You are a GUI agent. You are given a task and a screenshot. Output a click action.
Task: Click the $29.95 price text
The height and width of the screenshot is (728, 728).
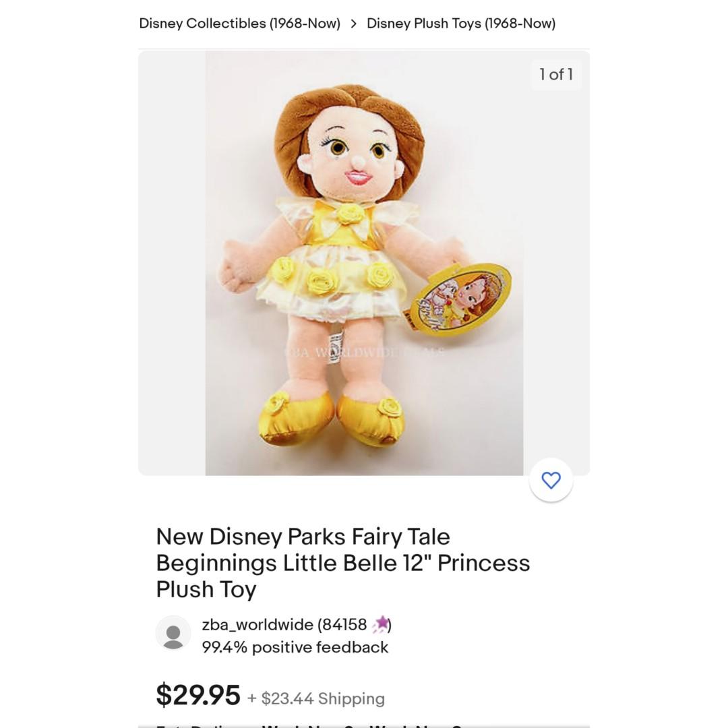click(x=198, y=698)
